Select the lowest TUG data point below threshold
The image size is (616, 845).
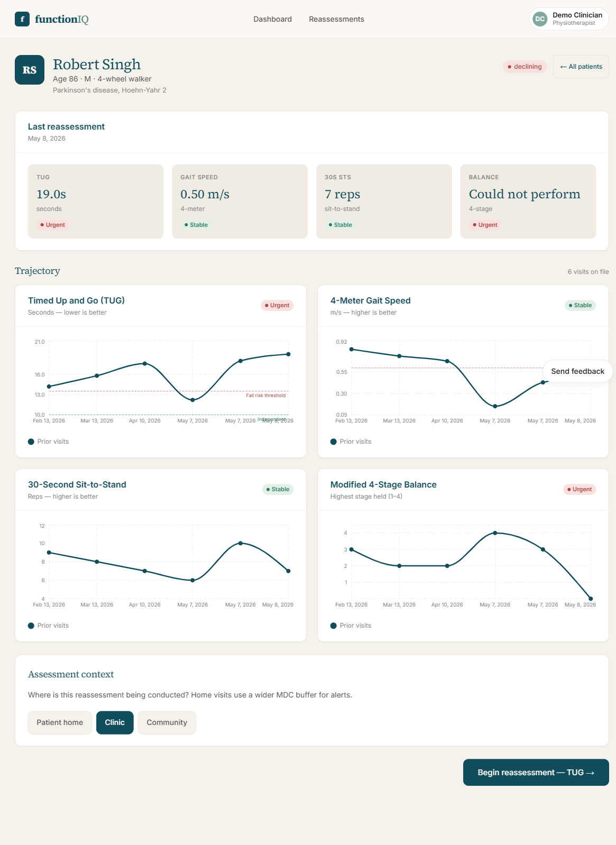(x=192, y=400)
